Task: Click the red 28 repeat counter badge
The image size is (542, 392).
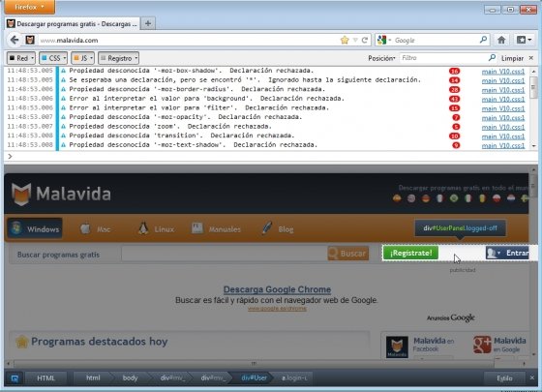Action: click(x=454, y=90)
